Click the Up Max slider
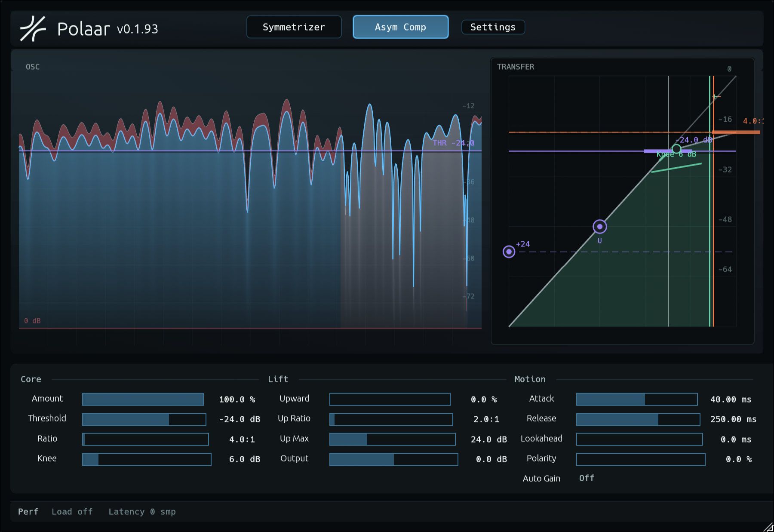This screenshot has width=774, height=532. (393, 439)
